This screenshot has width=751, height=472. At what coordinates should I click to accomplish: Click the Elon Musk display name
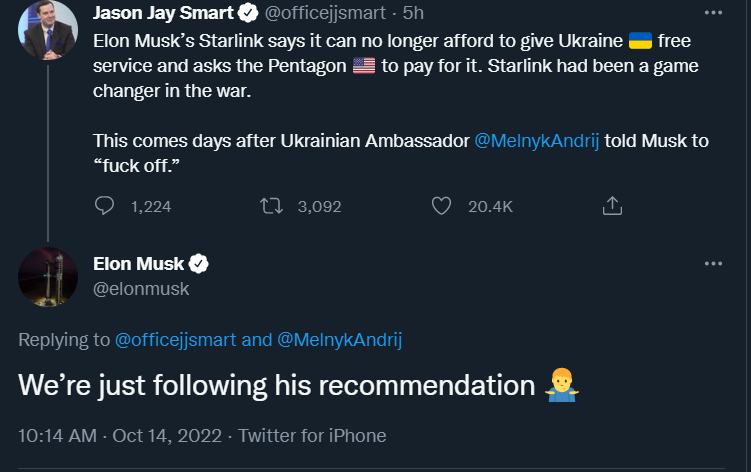click(x=138, y=264)
